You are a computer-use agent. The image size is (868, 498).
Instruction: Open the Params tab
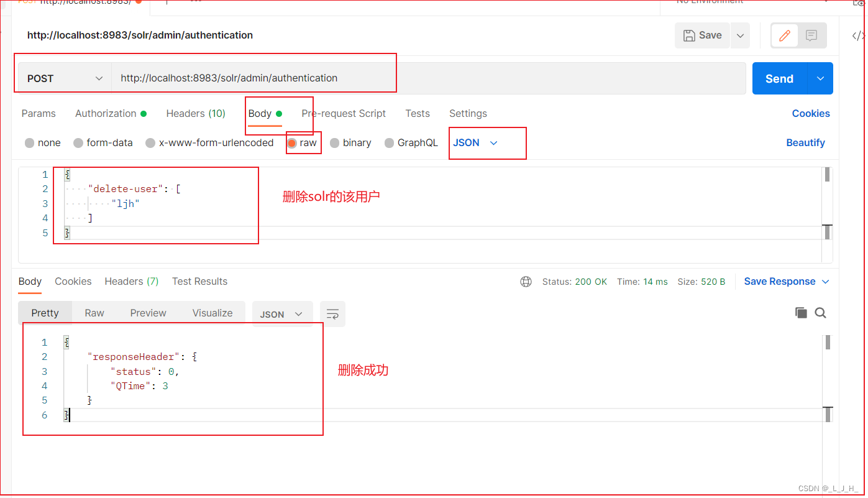click(x=39, y=113)
